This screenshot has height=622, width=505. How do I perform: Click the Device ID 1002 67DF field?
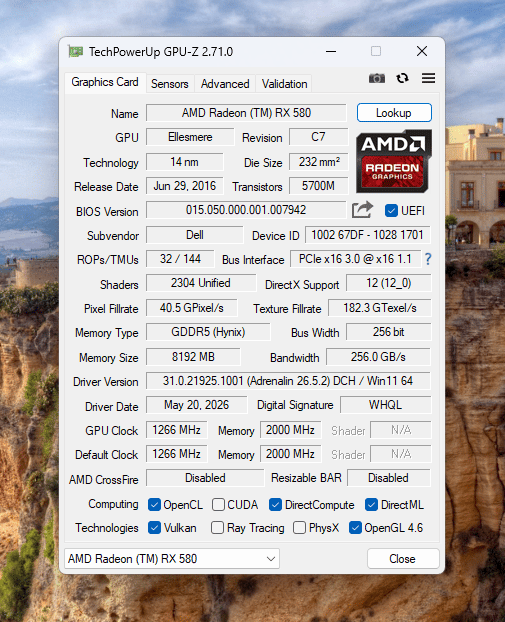click(367, 235)
